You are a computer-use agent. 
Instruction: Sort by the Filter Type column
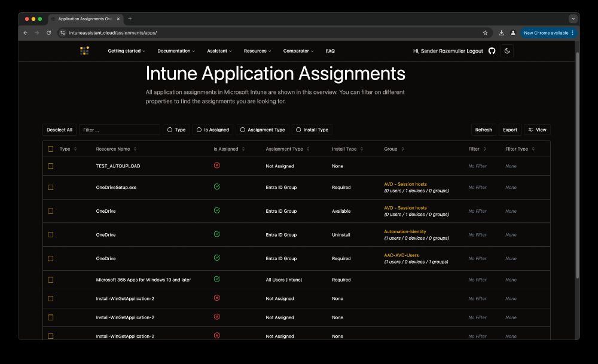click(520, 149)
